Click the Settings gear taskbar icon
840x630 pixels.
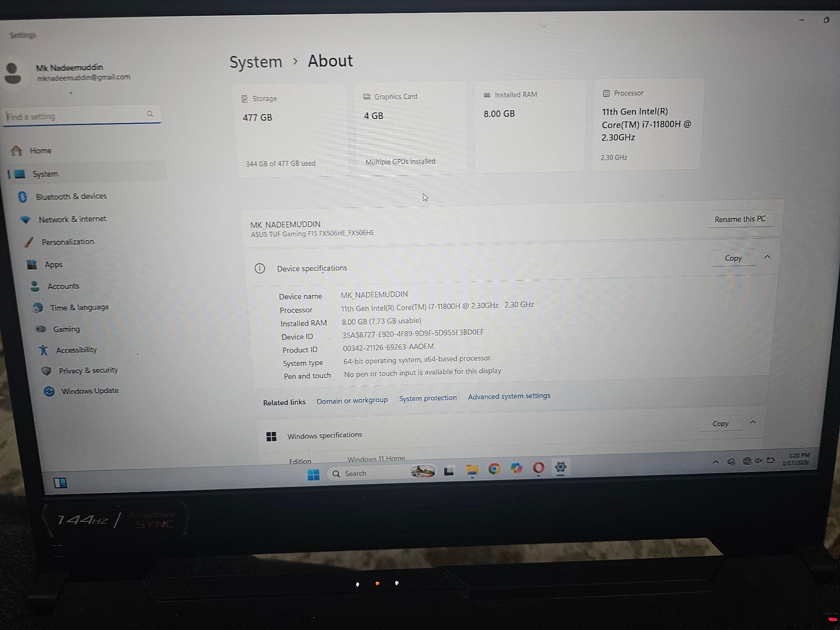(x=560, y=467)
